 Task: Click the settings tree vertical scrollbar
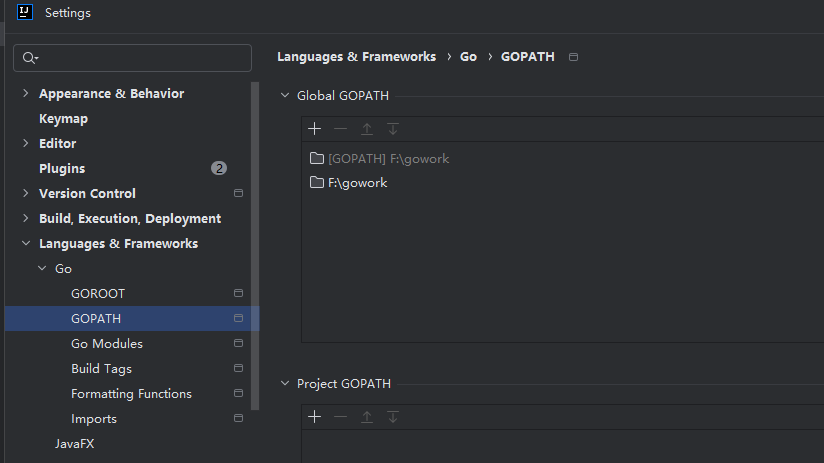pos(255,245)
